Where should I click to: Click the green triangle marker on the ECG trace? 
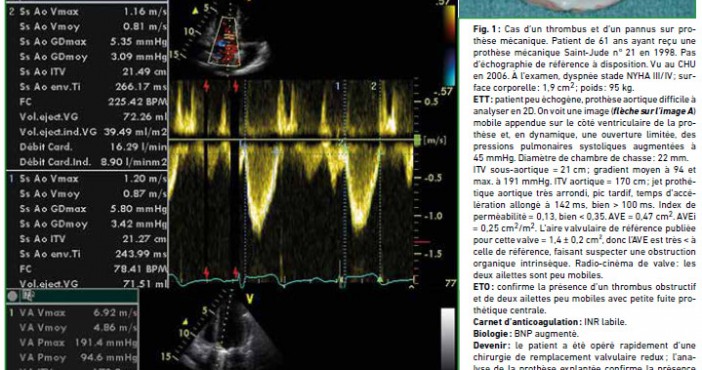click(380, 280)
